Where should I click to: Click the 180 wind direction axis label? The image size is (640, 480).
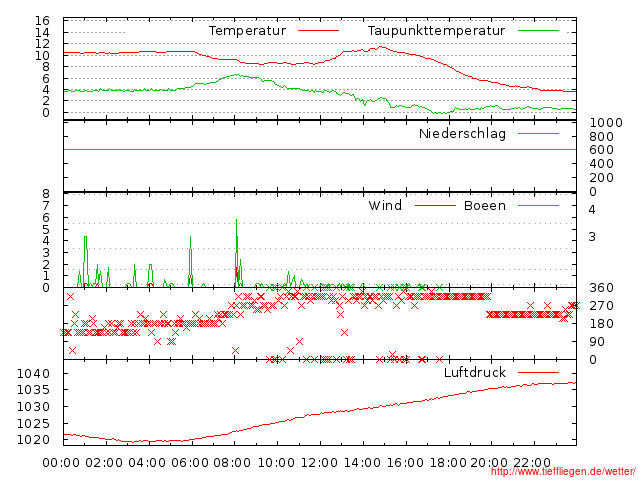coord(601,324)
